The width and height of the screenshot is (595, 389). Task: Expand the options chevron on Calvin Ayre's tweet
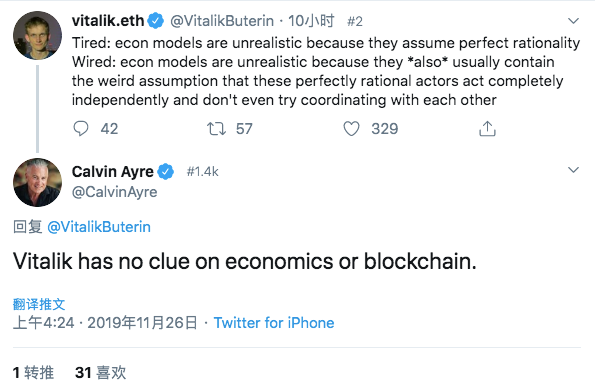(573, 170)
